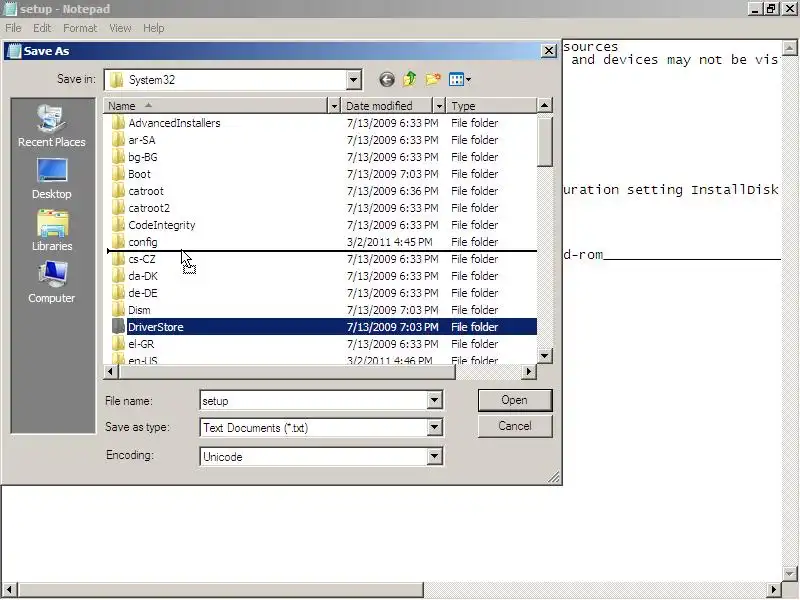Screen dimensions: 800x600
Task: Click the Notepad horizontal scrollbar thumb
Action: click(220, 590)
